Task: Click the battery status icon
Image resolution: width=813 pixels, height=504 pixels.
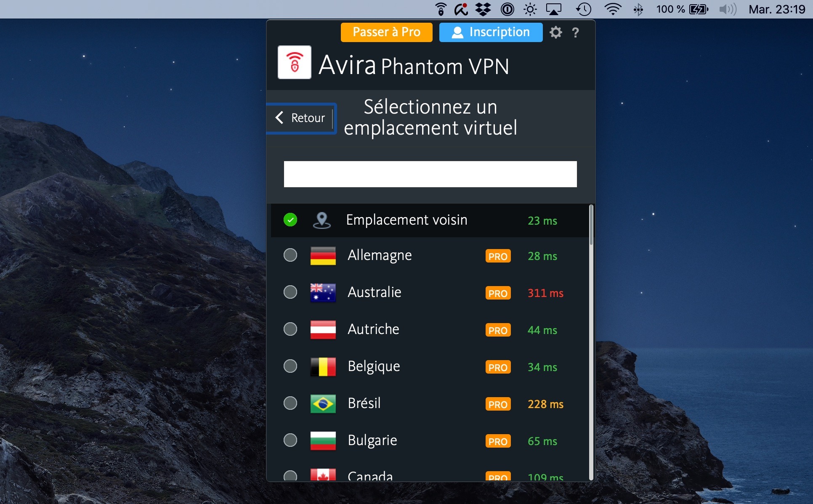Action: click(x=699, y=9)
